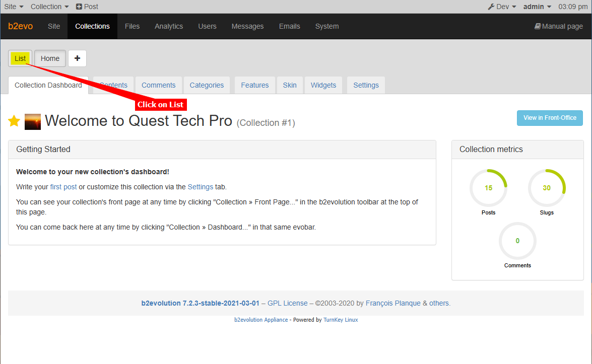This screenshot has height=364, width=592.
Task: Click the yellow favorite star icon
Action: [x=14, y=121]
